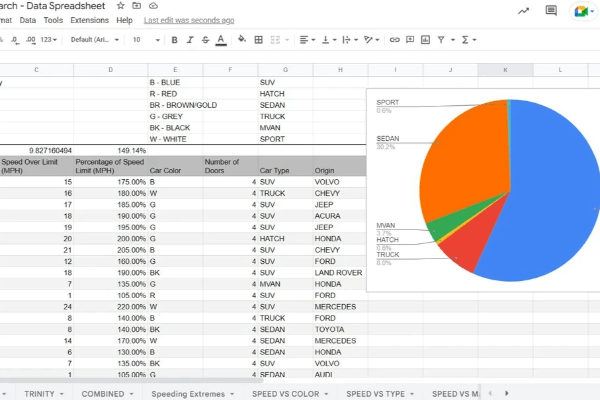The height and width of the screenshot is (400, 600).
Task: Open the fill color bucket tool
Action: click(x=242, y=40)
